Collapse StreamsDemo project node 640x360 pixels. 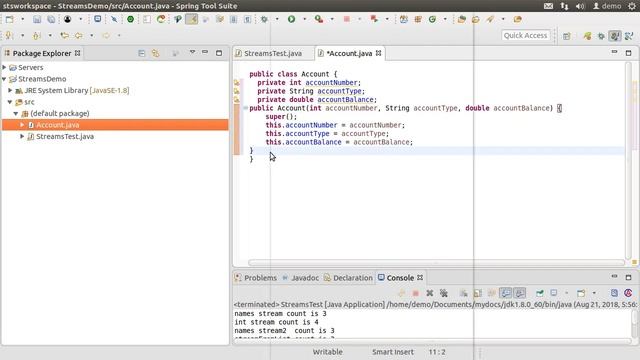[x=4, y=79]
